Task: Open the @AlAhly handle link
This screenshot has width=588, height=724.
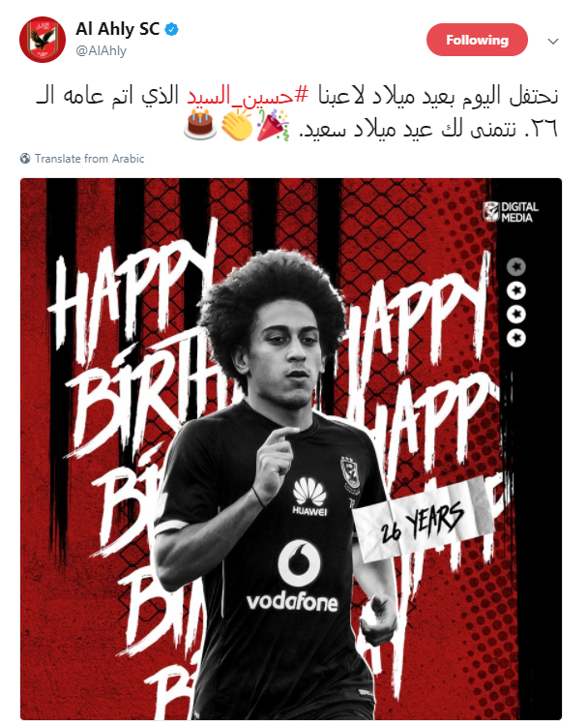Action: (101, 50)
